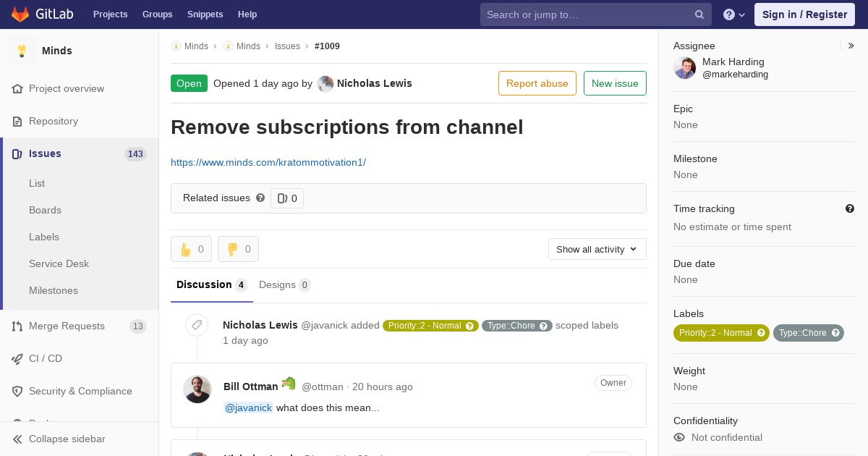Click the @markeharding username
Image resolution: width=868 pixels, height=456 pixels.
[x=735, y=75]
